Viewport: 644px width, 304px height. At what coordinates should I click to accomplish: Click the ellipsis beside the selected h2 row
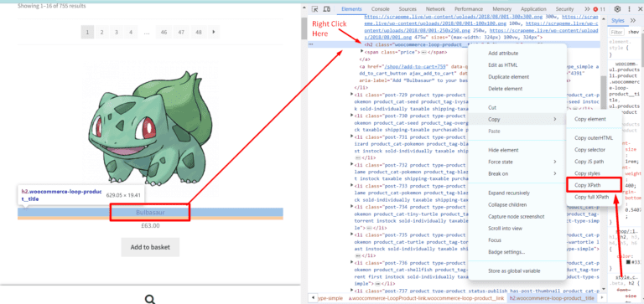(311, 44)
